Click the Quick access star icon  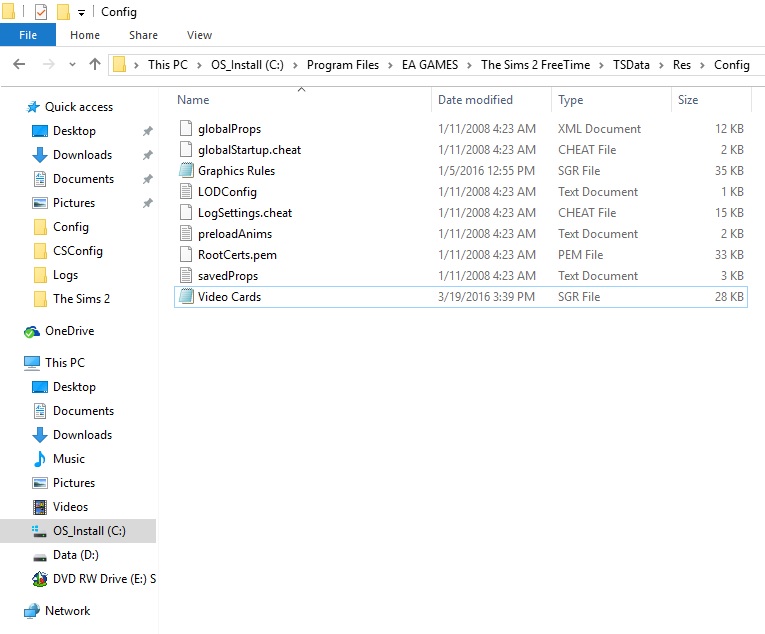coord(33,107)
